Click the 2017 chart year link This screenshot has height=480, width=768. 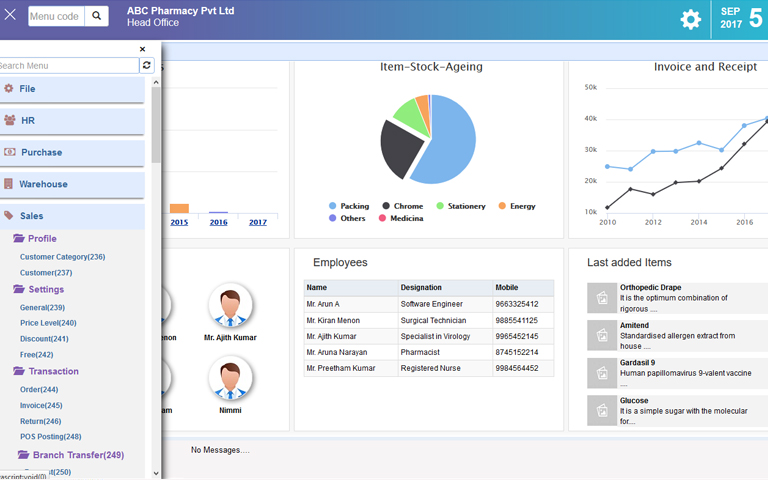pos(258,222)
